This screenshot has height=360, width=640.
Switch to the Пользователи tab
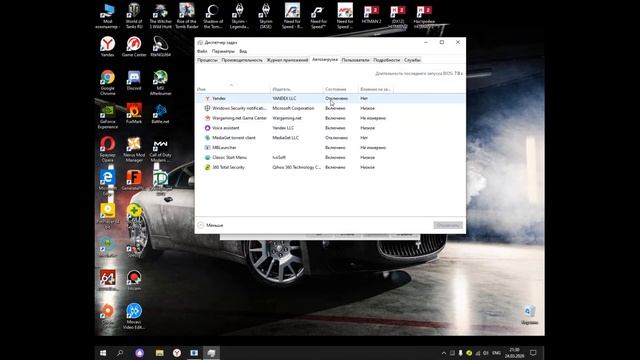point(356,60)
